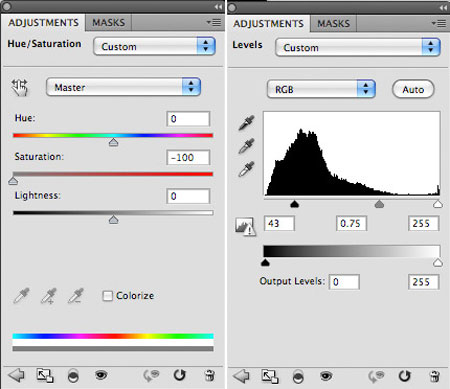
Task: Open the Master color range dropdown
Action: pyautogui.click(x=123, y=87)
